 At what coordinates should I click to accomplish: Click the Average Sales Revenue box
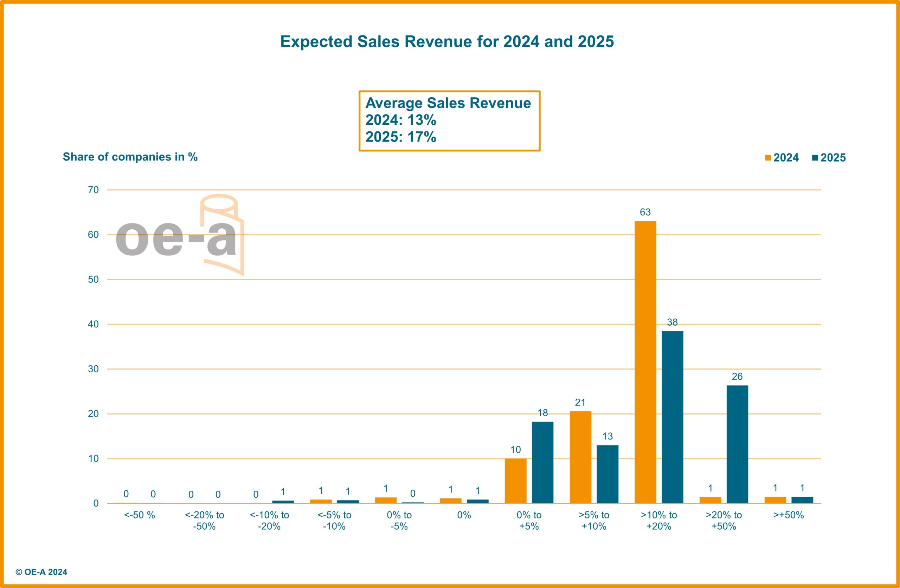tap(449, 120)
